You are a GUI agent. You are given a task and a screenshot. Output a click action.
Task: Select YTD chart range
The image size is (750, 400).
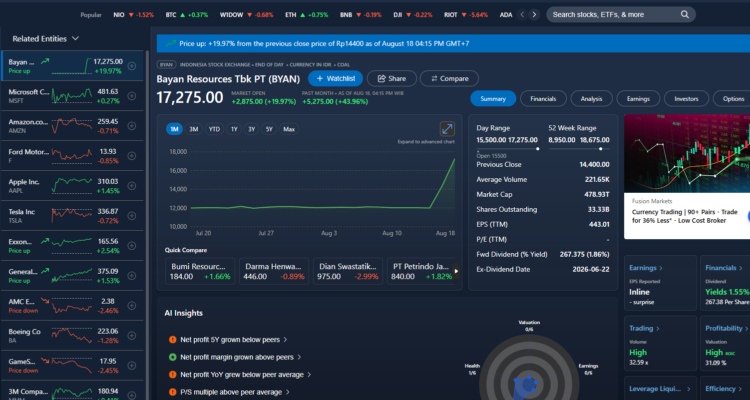(x=214, y=129)
